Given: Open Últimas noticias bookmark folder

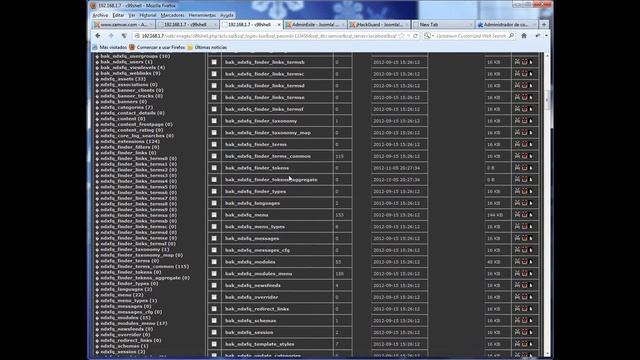Looking at the screenshot, I should (x=207, y=47).
